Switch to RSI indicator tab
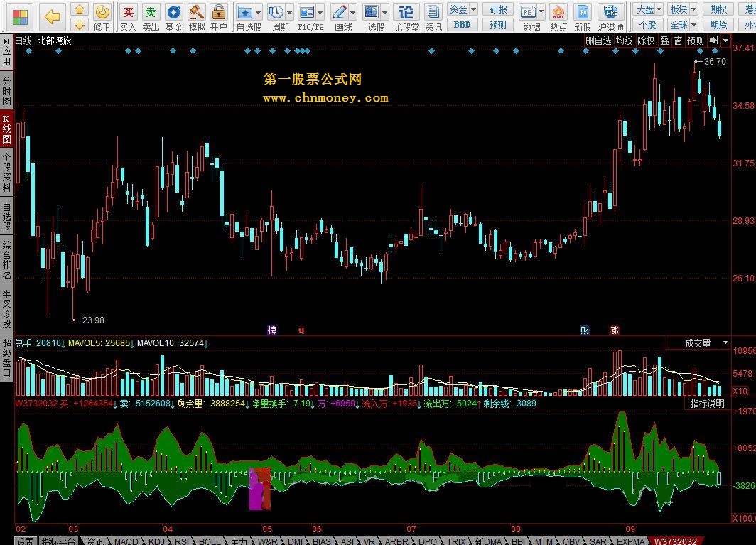756x545 pixels. (181, 541)
